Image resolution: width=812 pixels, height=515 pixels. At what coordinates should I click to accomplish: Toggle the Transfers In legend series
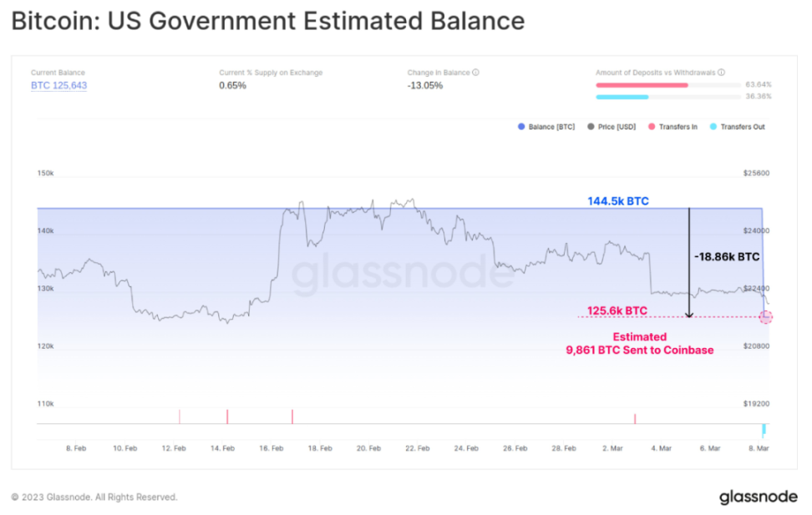[677, 127]
